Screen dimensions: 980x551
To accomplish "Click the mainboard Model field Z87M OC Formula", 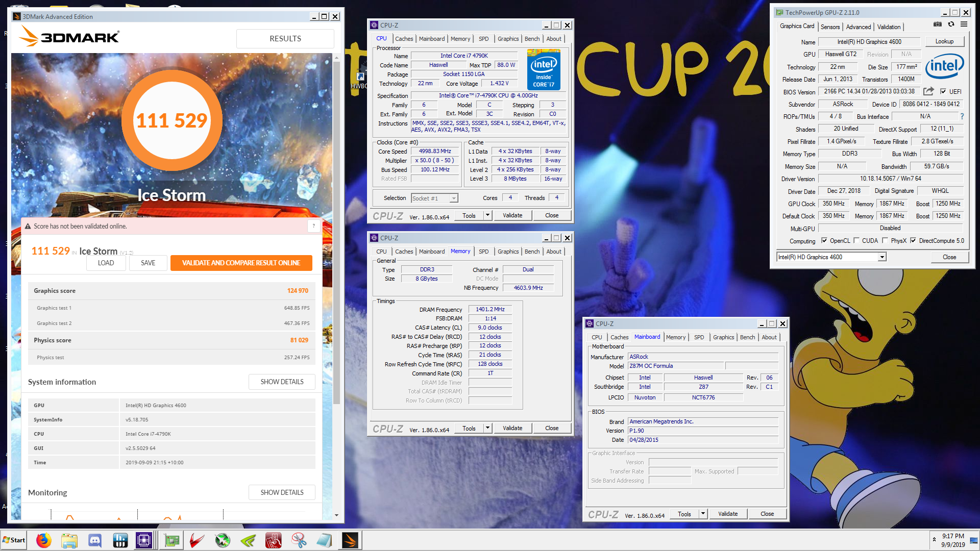I will 676,366.
